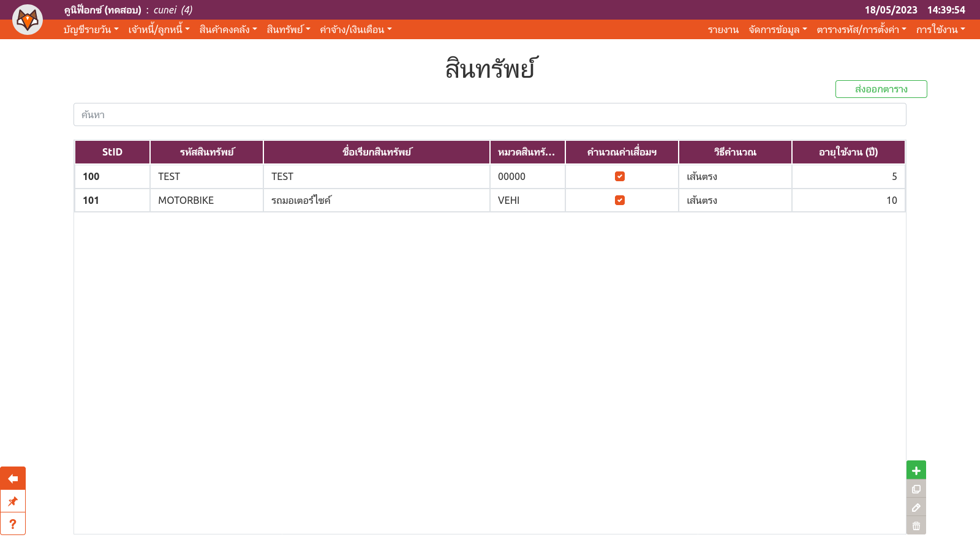Open help with the question mark icon
This screenshot has width=980, height=551.
(13, 524)
